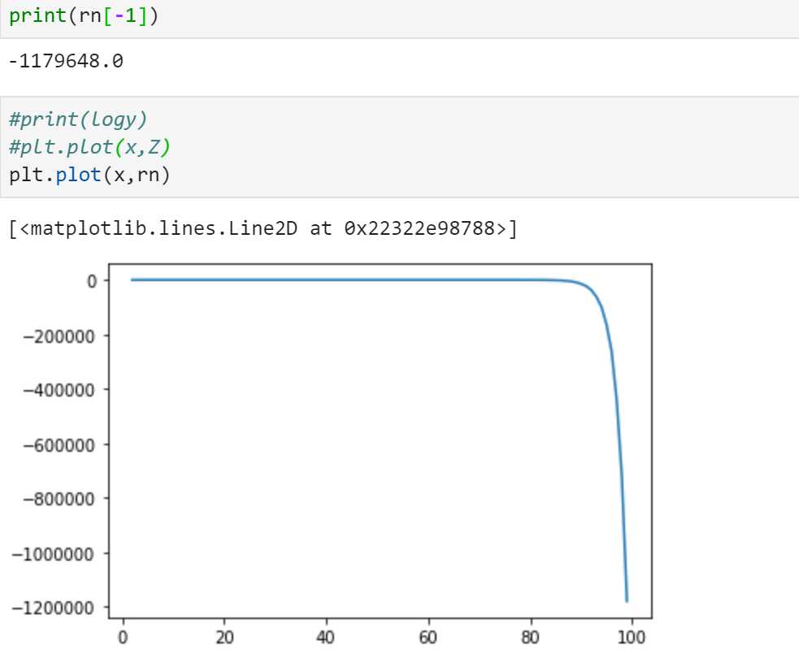Click y-axis label −600000
799x672 pixels.
[x=59, y=446]
